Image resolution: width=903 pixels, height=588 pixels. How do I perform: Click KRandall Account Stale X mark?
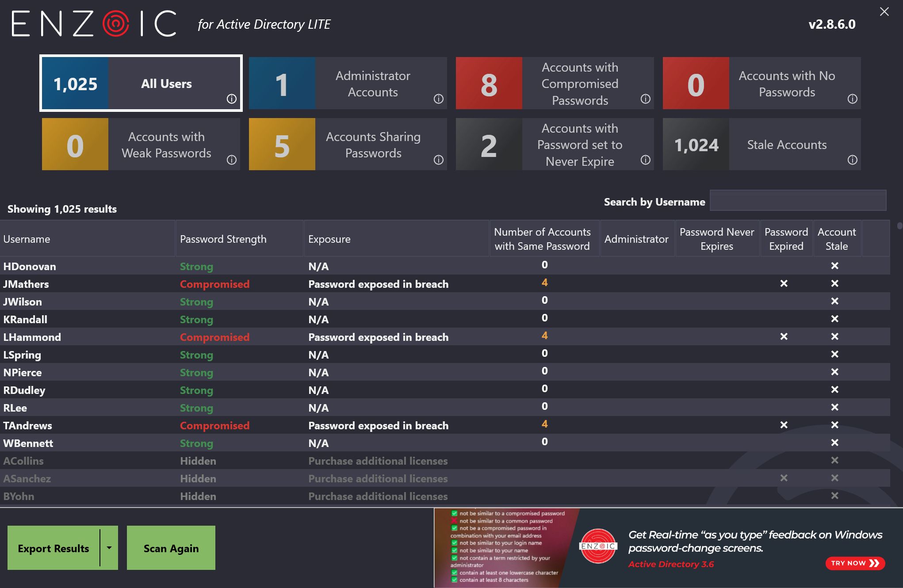835,319
